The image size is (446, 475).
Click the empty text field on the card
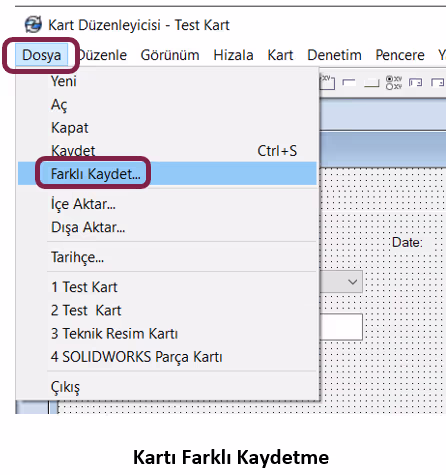pos(341,327)
